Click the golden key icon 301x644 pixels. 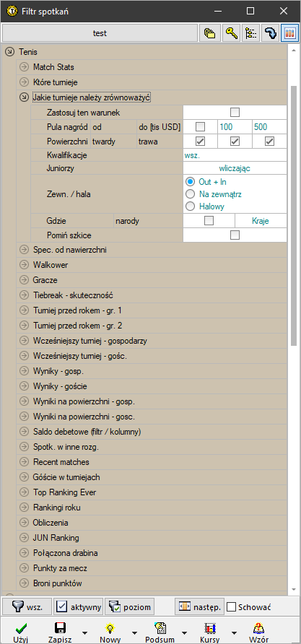click(x=231, y=33)
